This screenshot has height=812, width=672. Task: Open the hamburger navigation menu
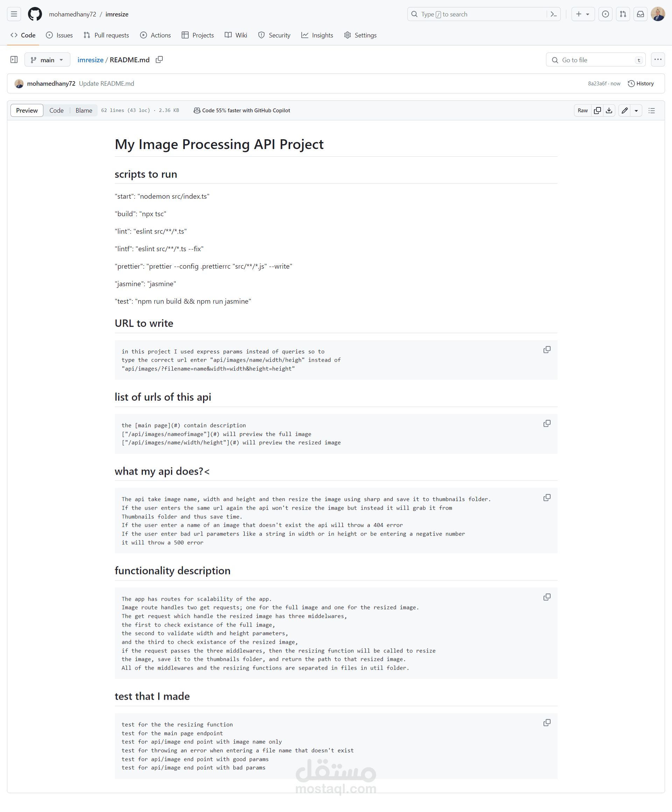(x=14, y=14)
